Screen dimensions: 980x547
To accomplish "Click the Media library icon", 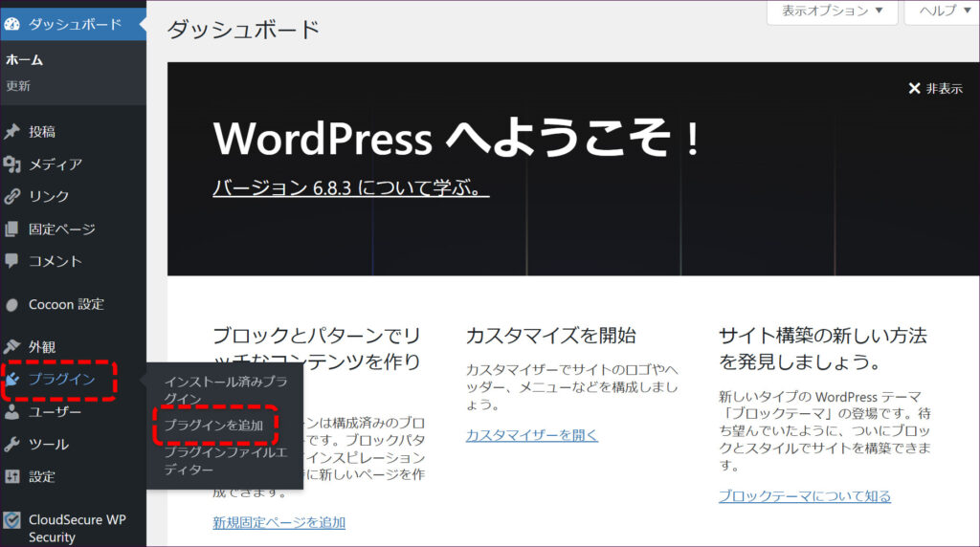I will point(12,164).
